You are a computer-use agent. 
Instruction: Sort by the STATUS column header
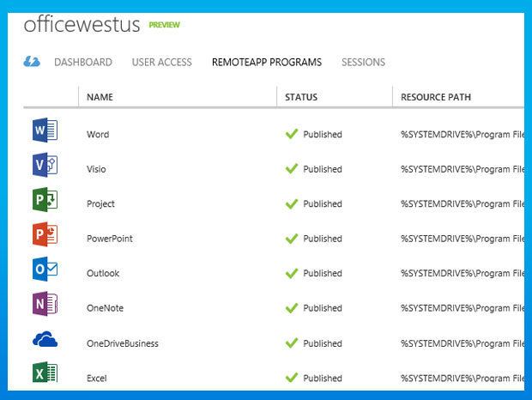point(301,97)
